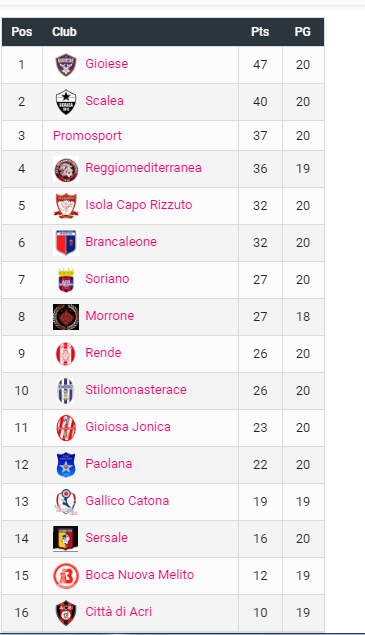Open the Promosport team link

(x=87, y=136)
